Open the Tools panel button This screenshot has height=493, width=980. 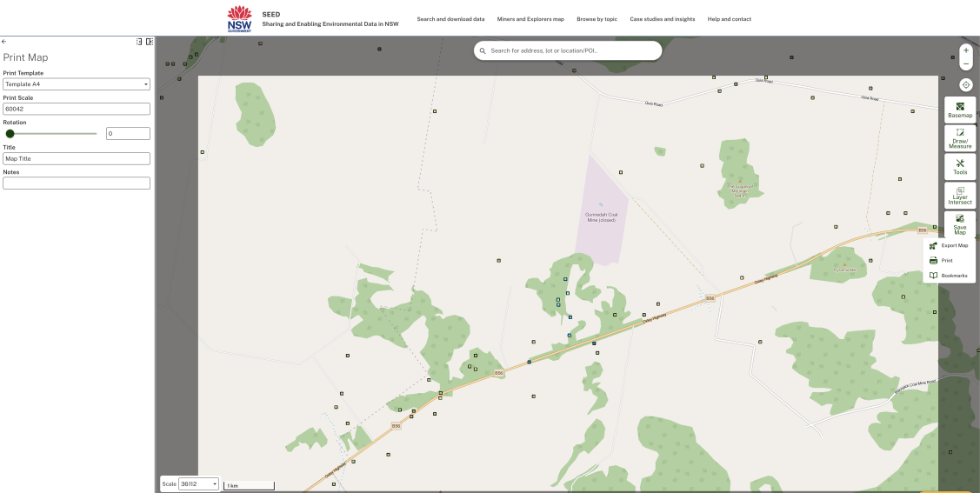click(960, 167)
